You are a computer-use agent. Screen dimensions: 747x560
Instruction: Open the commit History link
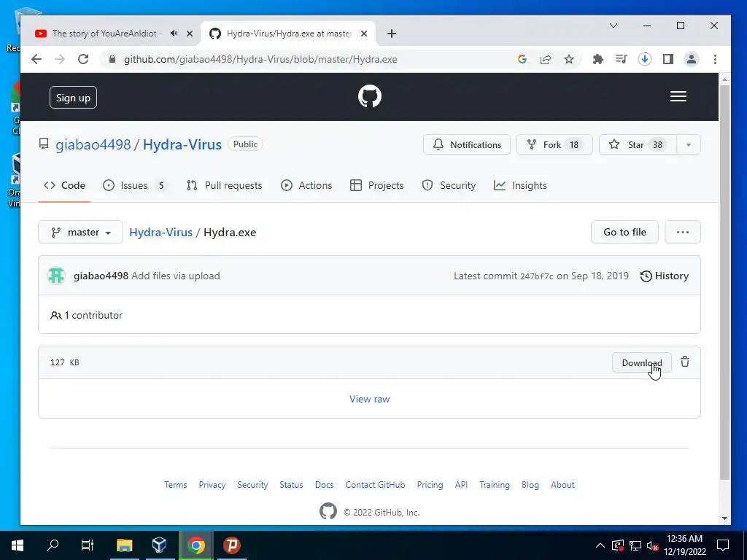click(665, 276)
